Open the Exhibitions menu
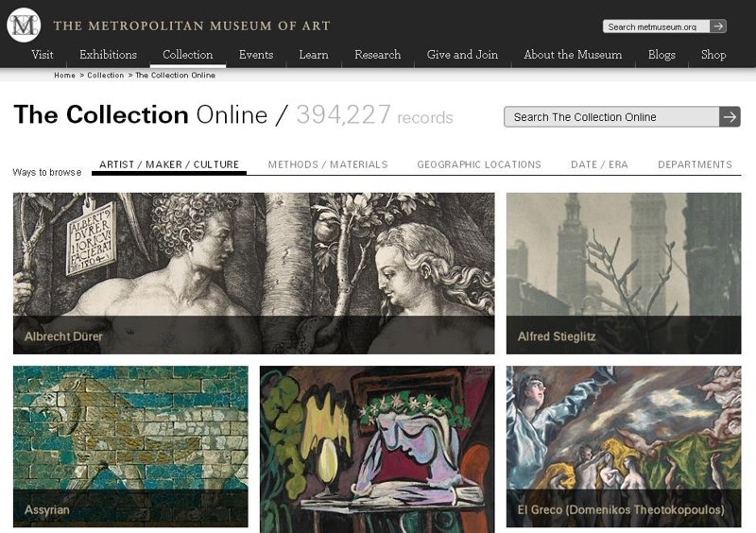Screen dimensions: 756x533 coord(108,55)
